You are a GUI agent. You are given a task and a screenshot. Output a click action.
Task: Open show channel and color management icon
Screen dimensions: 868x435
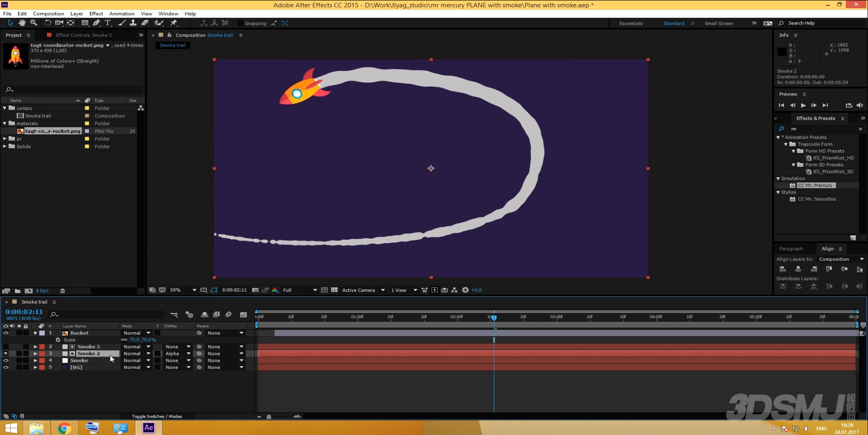click(275, 290)
